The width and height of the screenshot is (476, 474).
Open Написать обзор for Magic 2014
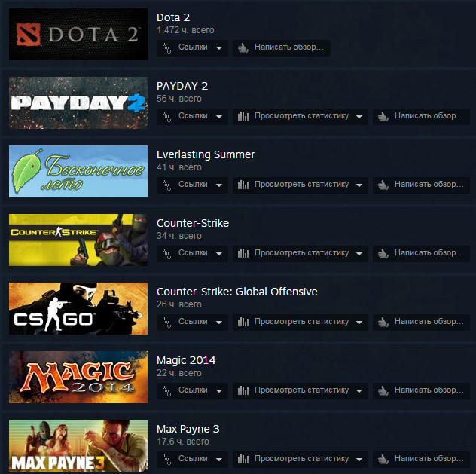point(421,390)
